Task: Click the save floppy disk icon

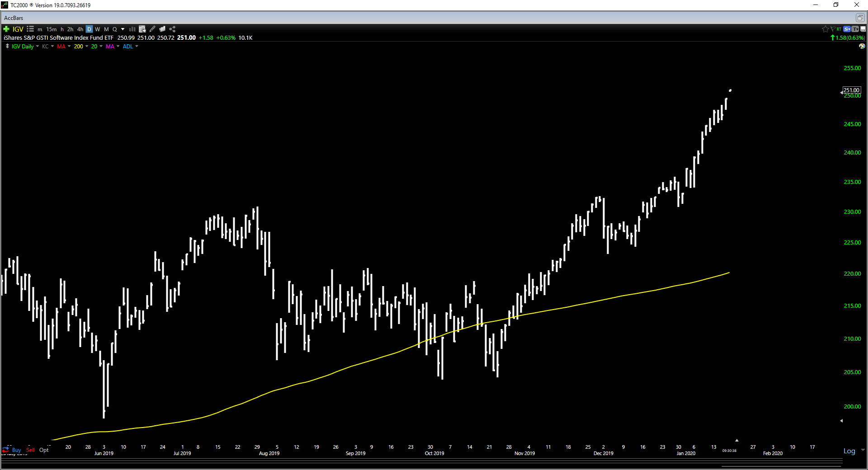Action: 863,29
